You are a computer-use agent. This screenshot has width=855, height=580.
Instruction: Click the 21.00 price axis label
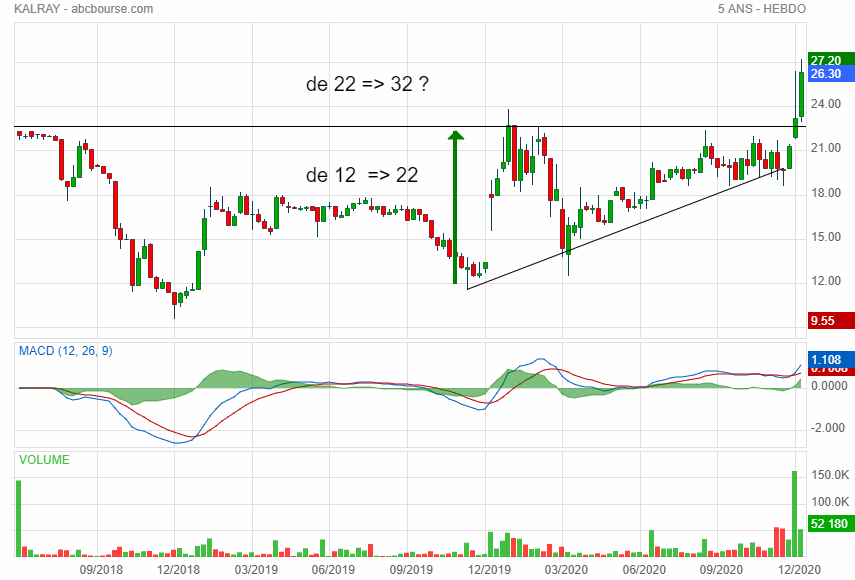tap(826, 148)
